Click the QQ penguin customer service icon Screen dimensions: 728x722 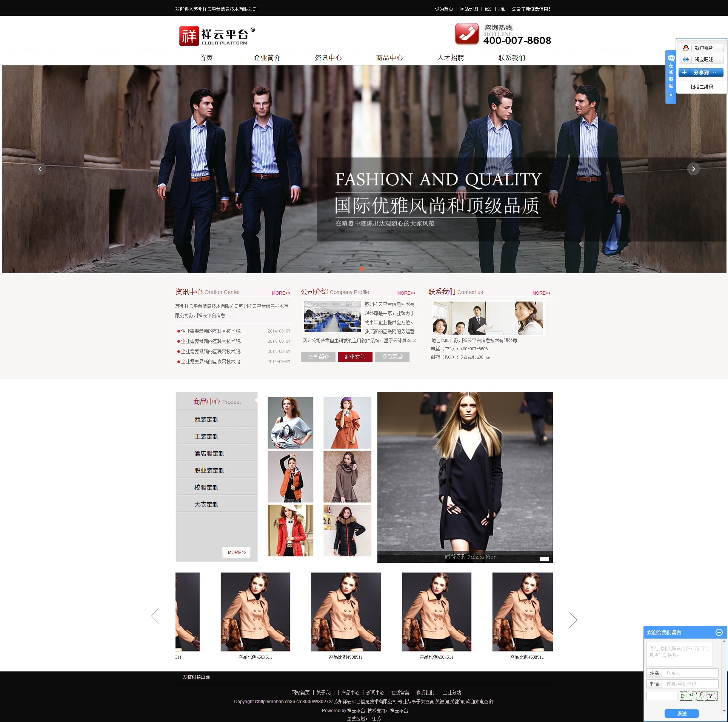[x=686, y=48]
